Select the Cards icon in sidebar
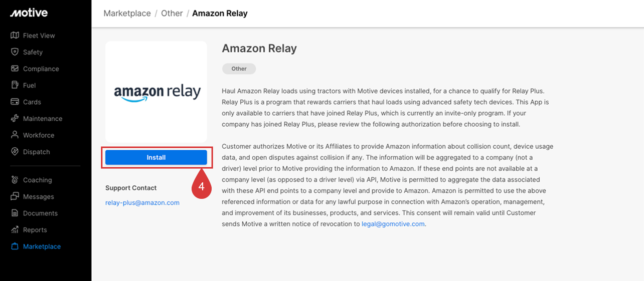 pos(15,102)
